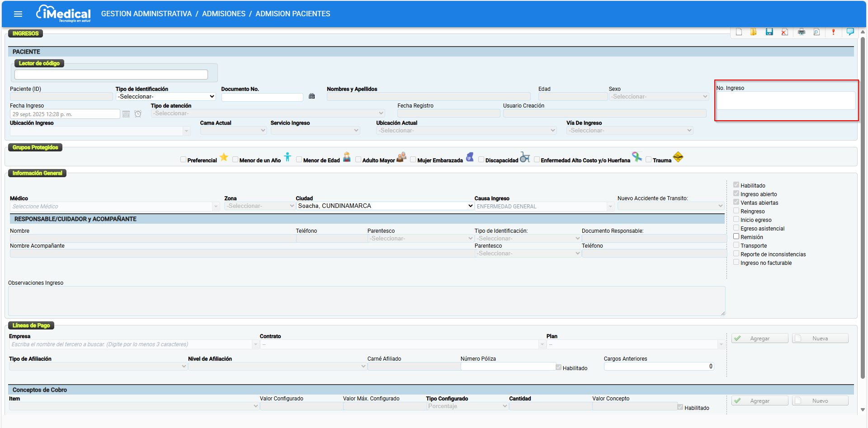This screenshot has width=868, height=428.
Task: Go to ADMISIONES in the breadcrumb
Action: (x=223, y=14)
